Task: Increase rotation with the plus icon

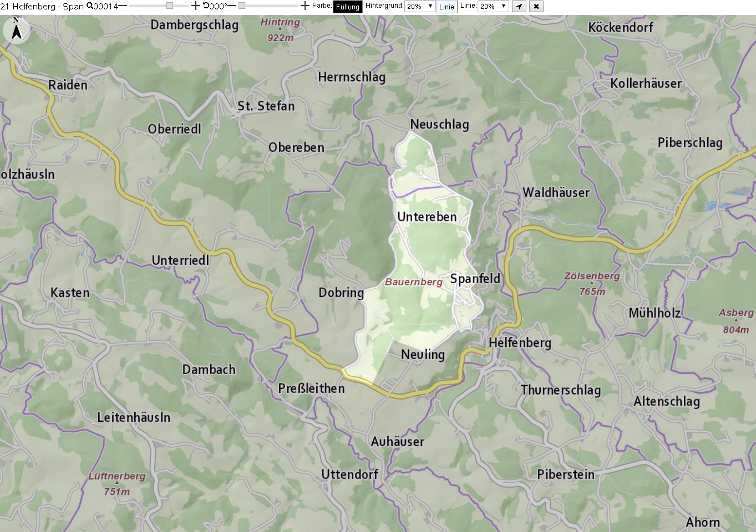Action: 305,6
